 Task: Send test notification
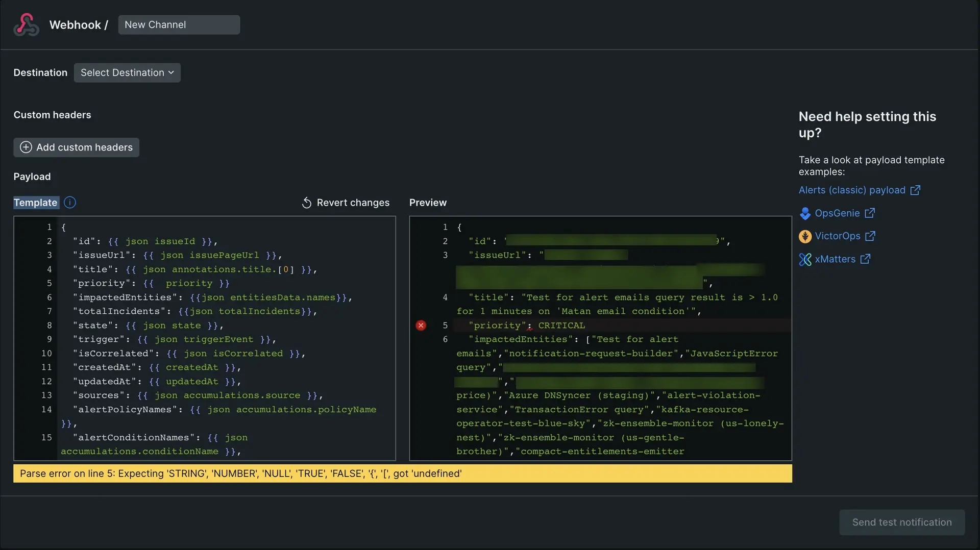[901, 522]
